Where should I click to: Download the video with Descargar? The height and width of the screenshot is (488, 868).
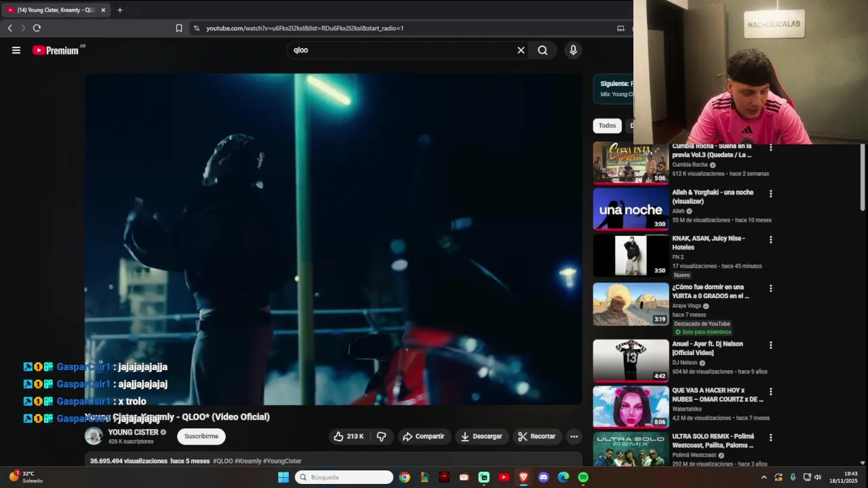(481, 436)
